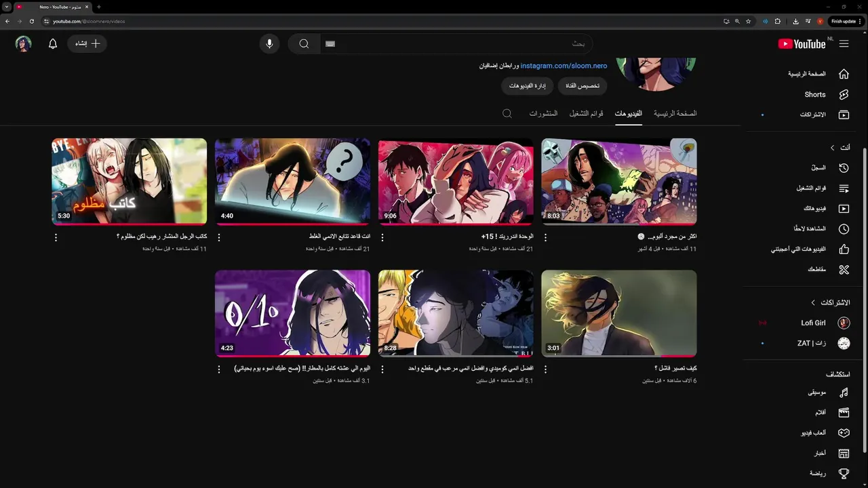Start voice search with microphone
868x488 pixels.
pyautogui.click(x=269, y=43)
